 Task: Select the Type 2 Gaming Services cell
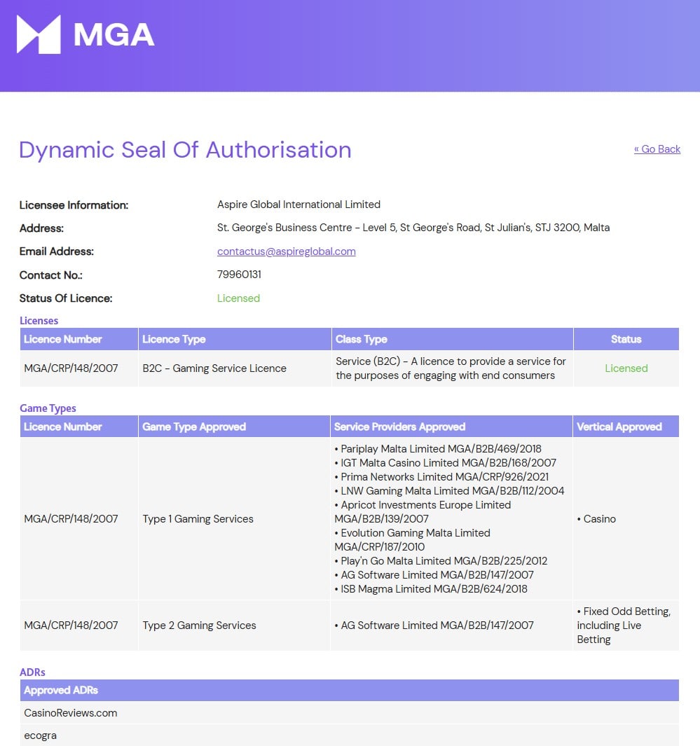point(199,626)
